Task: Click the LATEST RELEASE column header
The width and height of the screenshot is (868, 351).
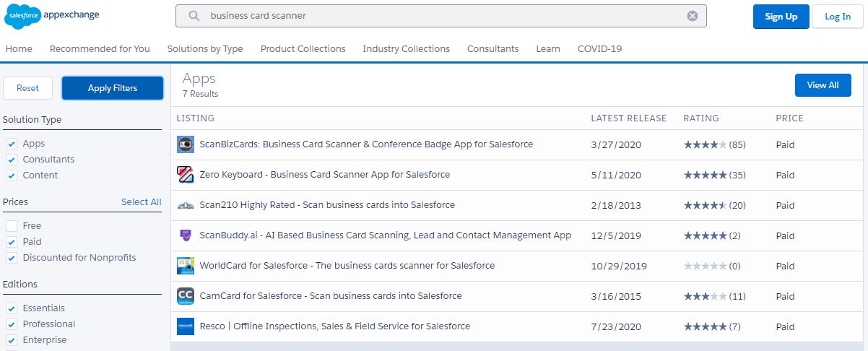Action: 628,118
